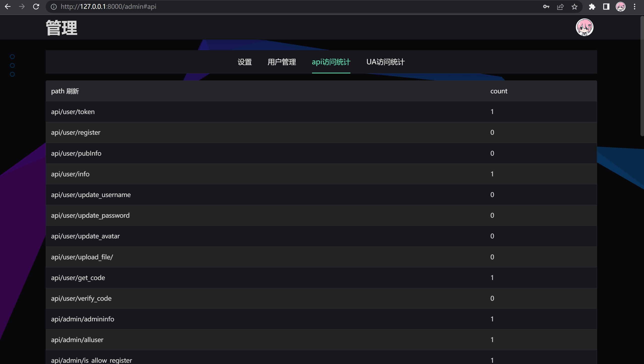
Task: Click count value for api/admin/admininfo
Action: click(492, 319)
